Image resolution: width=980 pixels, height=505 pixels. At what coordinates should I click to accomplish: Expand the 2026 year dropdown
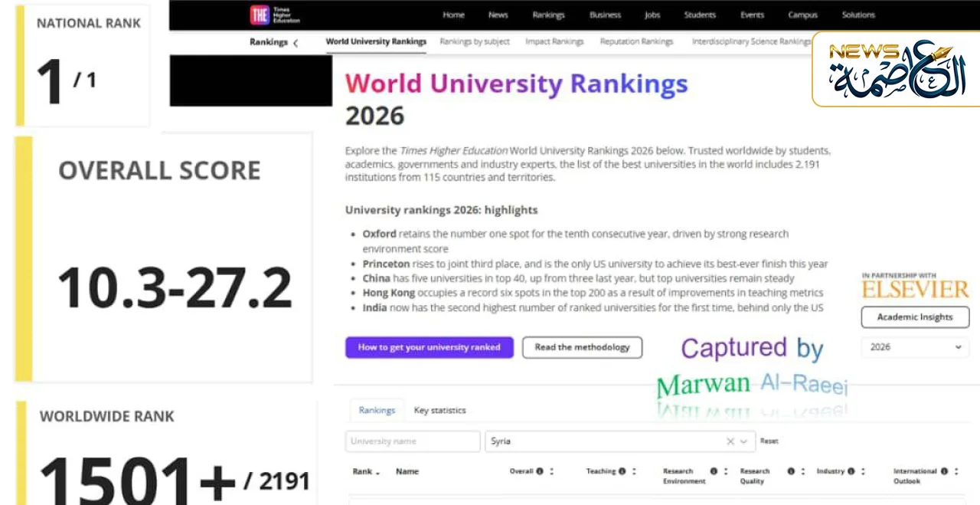(915, 347)
